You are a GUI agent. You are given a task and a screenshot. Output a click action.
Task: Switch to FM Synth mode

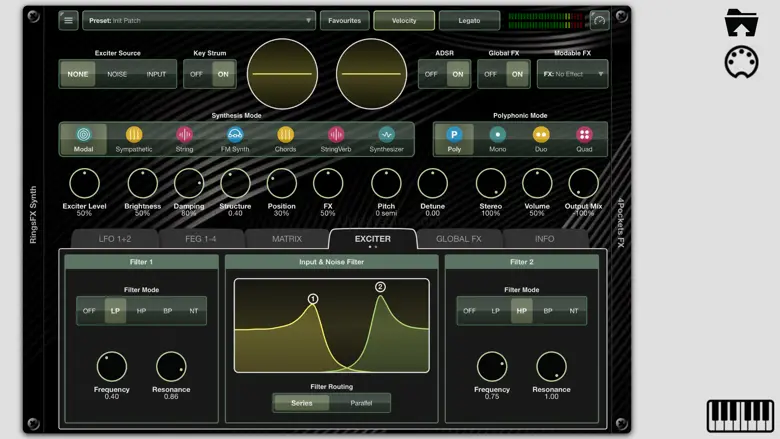[x=235, y=135]
